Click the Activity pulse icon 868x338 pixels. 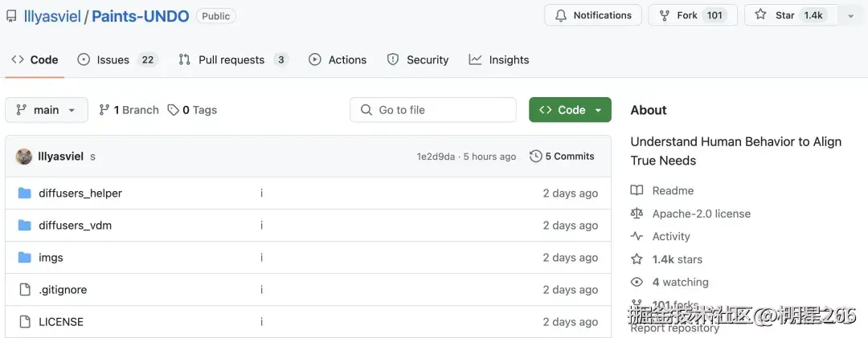tap(637, 237)
